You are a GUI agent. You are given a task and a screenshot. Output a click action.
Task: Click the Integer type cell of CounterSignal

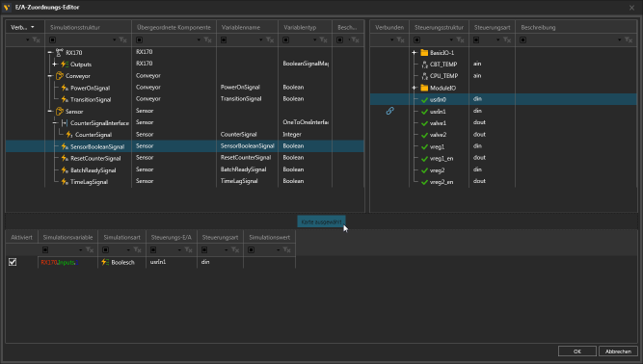pos(305,134)
